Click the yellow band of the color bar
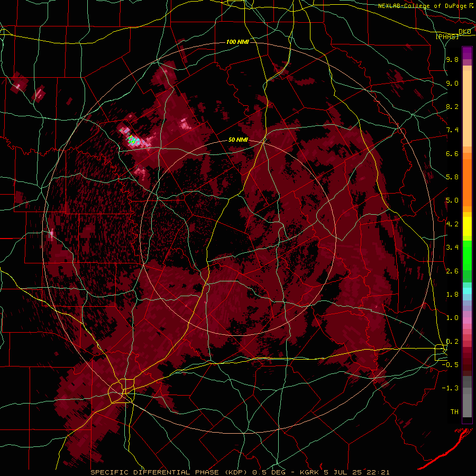 coord(467,226)
